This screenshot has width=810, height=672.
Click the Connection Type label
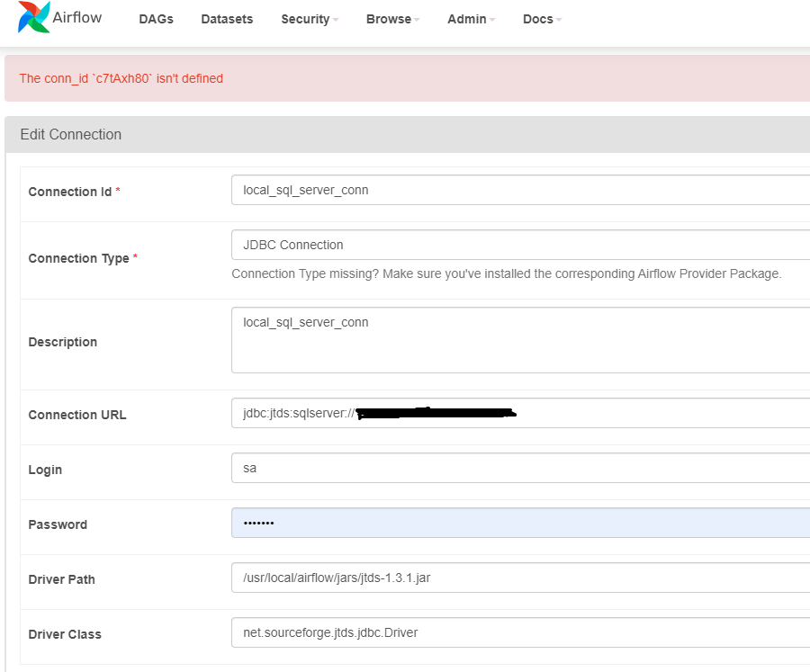click(78, 258)
